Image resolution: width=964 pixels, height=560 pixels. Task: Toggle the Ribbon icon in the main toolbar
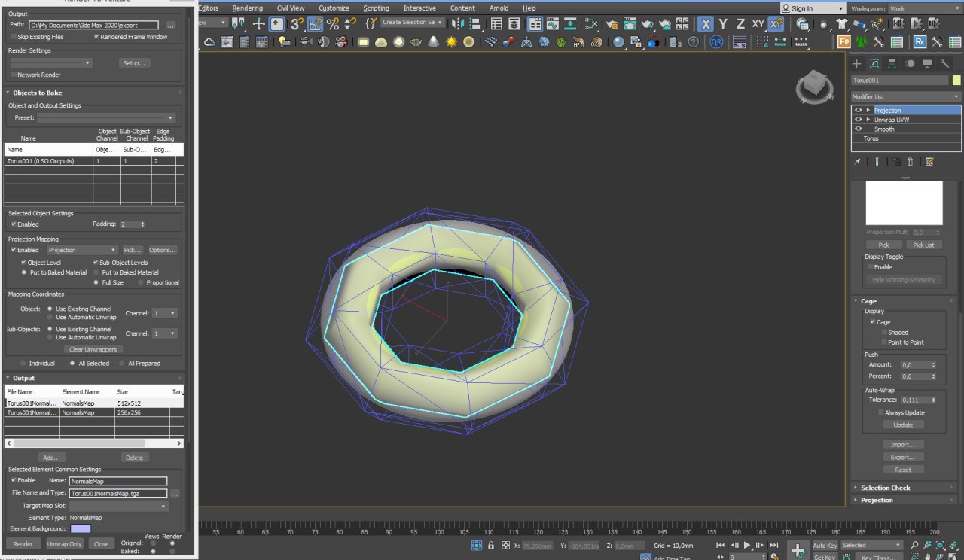point(535,24)
